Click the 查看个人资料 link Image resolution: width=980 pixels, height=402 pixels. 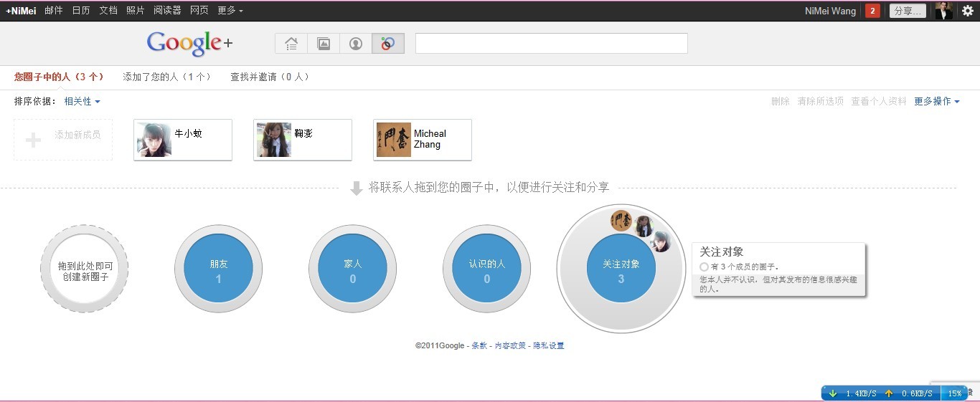[x=879, y=102]
